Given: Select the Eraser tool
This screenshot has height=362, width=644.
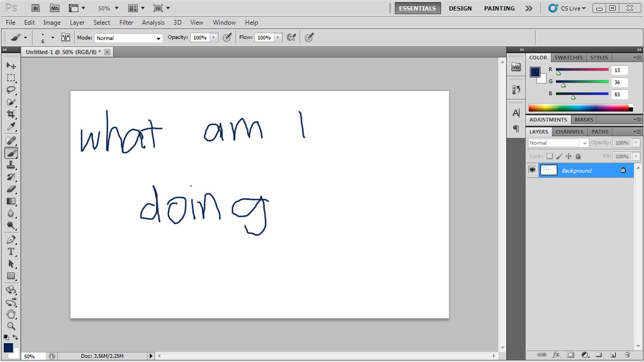Looking at the screenshot, I should point(11,189).
